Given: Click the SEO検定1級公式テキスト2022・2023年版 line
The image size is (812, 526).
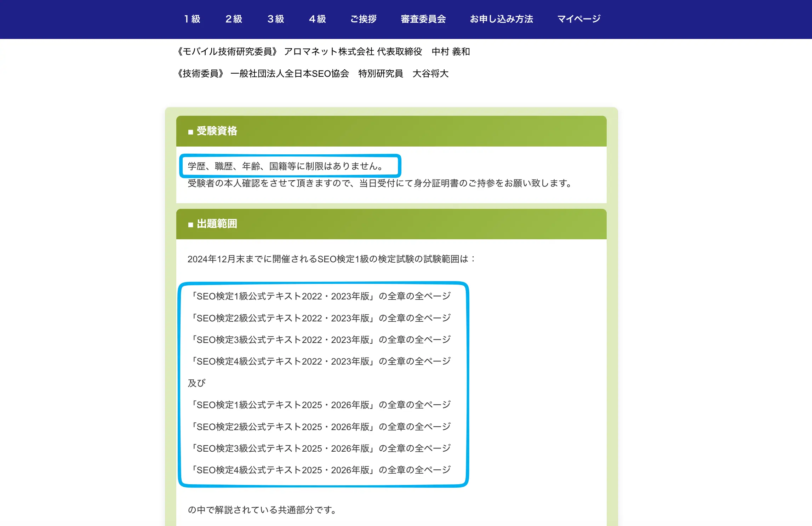Looking at the screenshot, I should point(321,296).
